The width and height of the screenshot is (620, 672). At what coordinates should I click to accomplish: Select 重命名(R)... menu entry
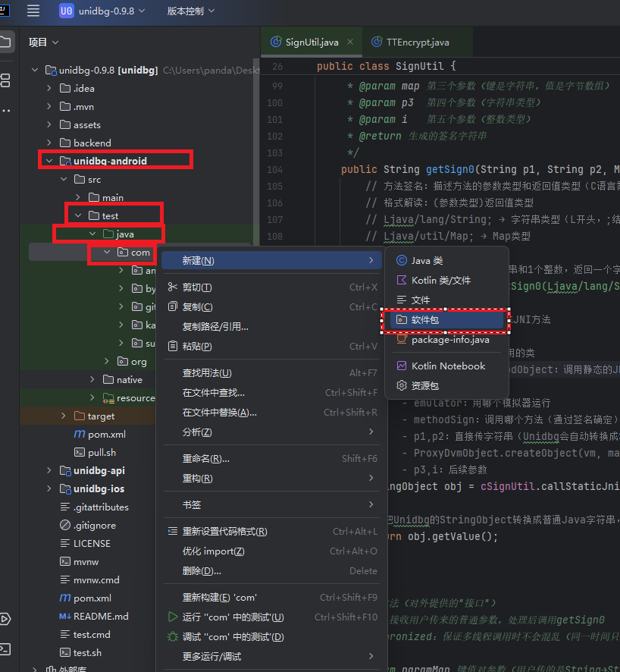coord(271,459)
